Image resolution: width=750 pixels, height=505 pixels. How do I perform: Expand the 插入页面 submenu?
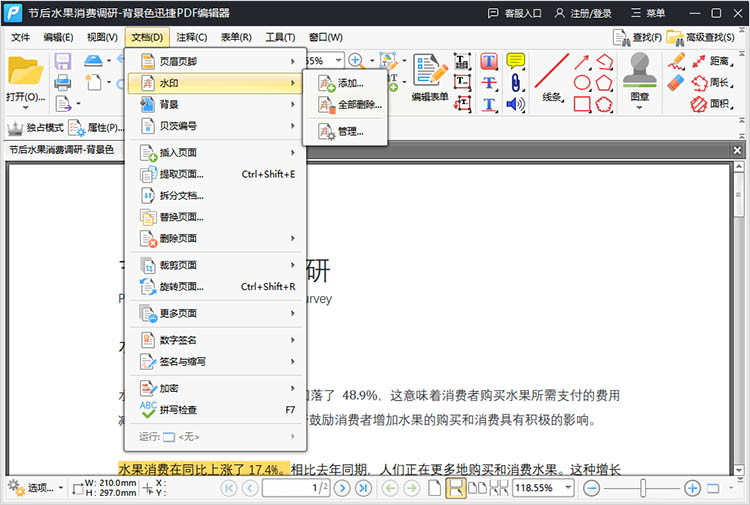pos(215,153)
